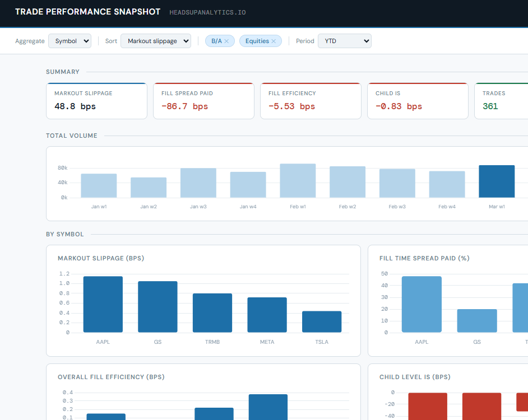Remove the B/A filter chip
Viewport: 528px width, 420px height.
(x=226, y=41)
